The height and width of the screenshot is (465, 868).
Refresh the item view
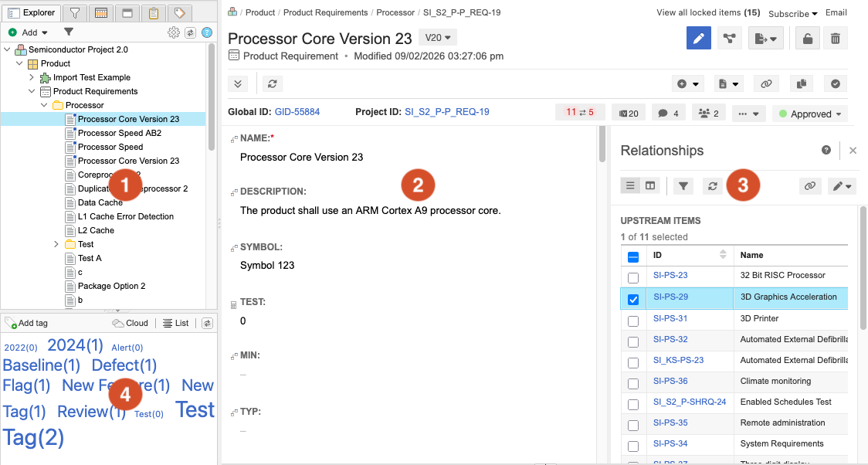(x=273, y=83)
